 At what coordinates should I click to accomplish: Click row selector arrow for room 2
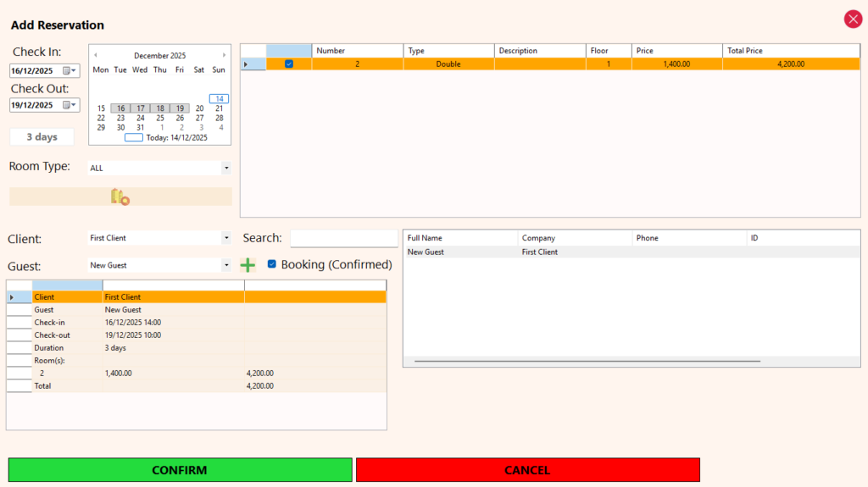[x=247, y=64]
